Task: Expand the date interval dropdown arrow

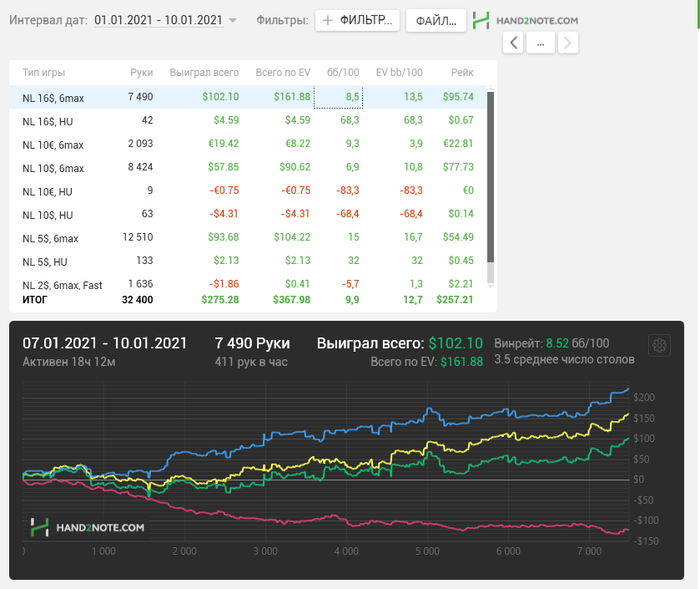Action: tap(233, 21)
